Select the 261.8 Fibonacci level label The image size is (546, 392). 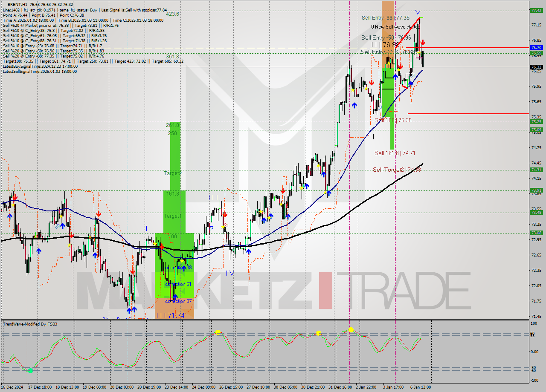[172, 125]
